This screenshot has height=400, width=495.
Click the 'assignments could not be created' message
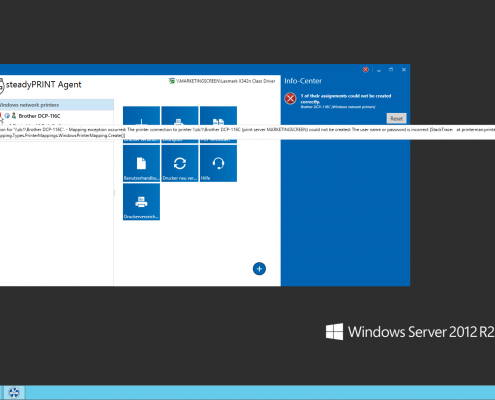[346, 99]
